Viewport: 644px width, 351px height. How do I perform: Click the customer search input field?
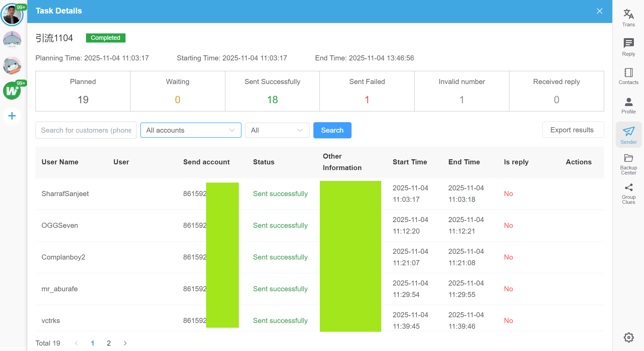point(85,130)
